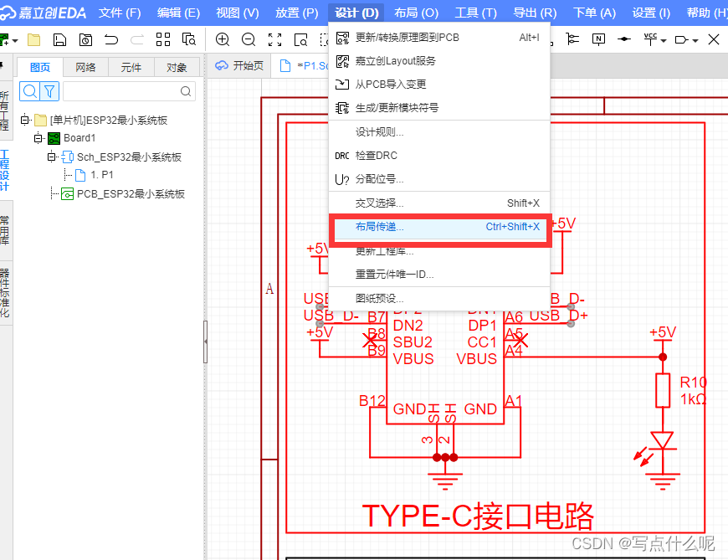Click the search magnifier button in panel
728x560 pixels.
[30, 91]
